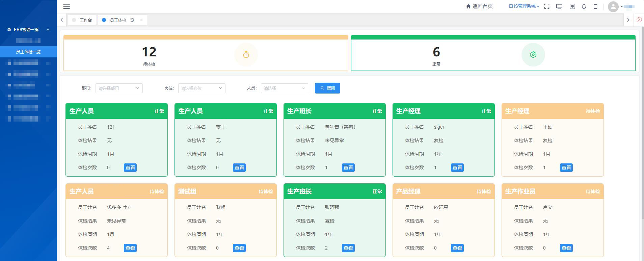
Task: Click 查看 on the 张阿强 card
Action: point(348,248)
